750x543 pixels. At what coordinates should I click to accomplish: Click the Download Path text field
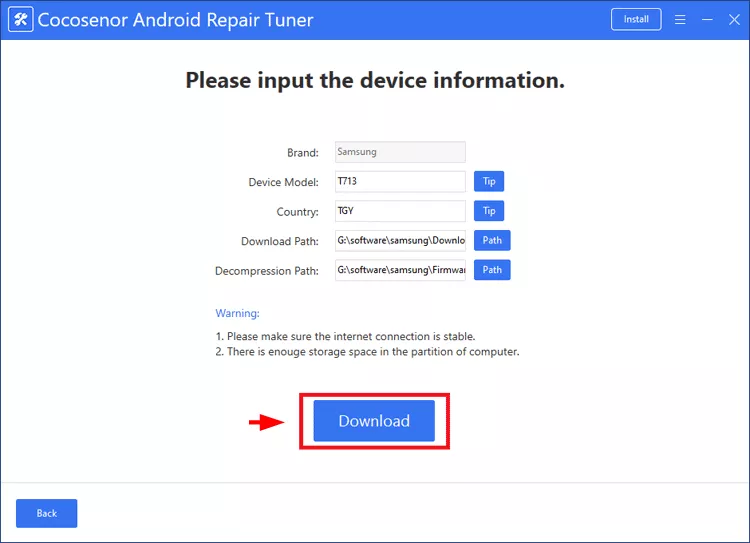click(x=400, y=241)
